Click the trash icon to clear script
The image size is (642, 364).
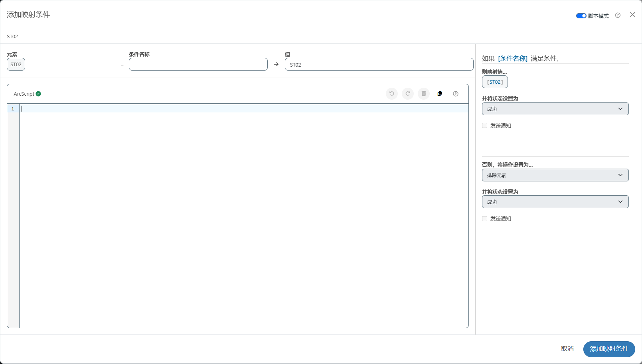(x=423, y=94)
